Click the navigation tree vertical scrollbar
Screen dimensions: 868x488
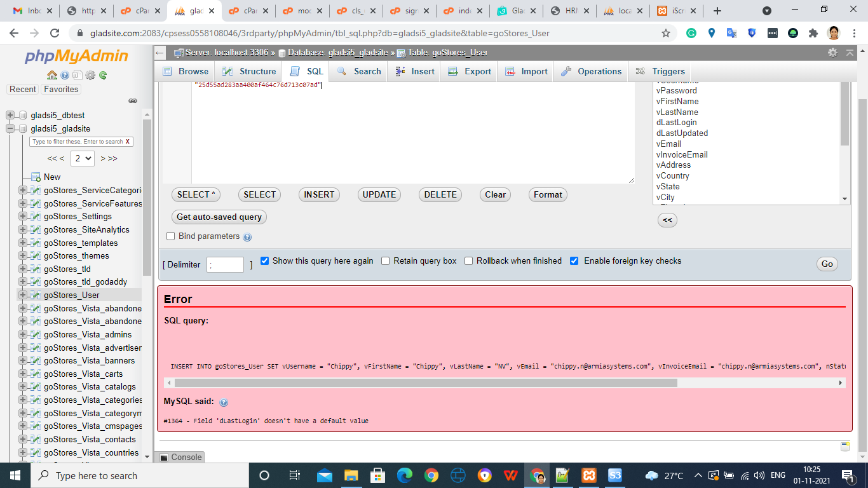(147, 197)
